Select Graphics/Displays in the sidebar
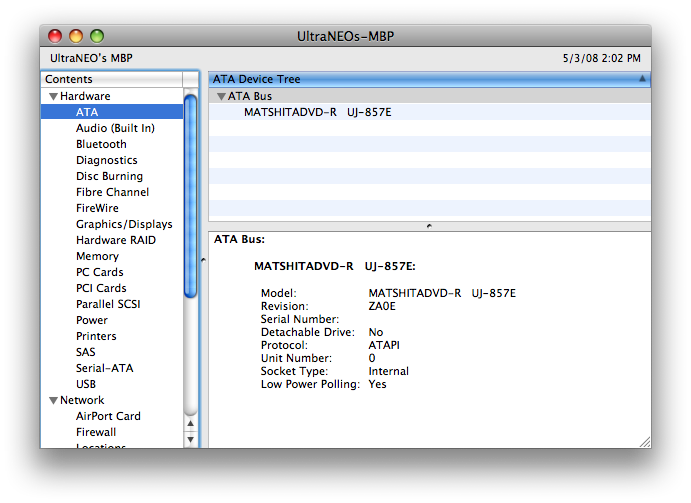The height and width of the screenshot is (503, 691). tap(124, 224)
